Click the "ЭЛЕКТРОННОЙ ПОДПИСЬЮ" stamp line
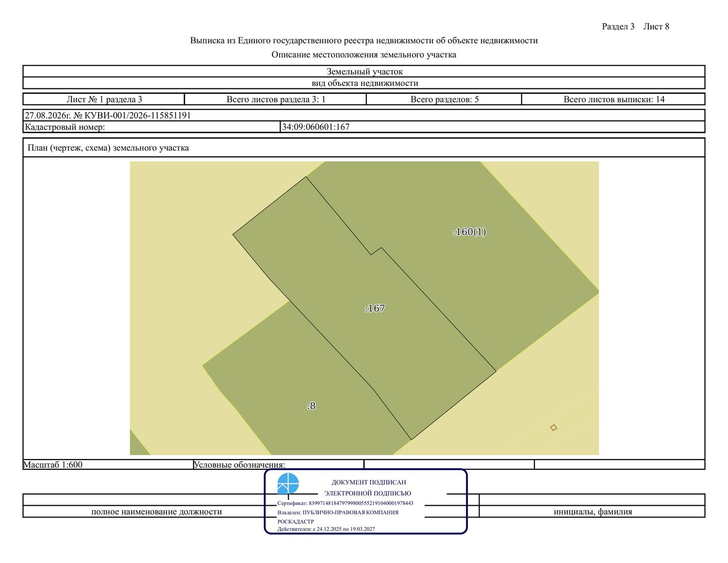This screenshot has height=563, width=728. point(368,493)
